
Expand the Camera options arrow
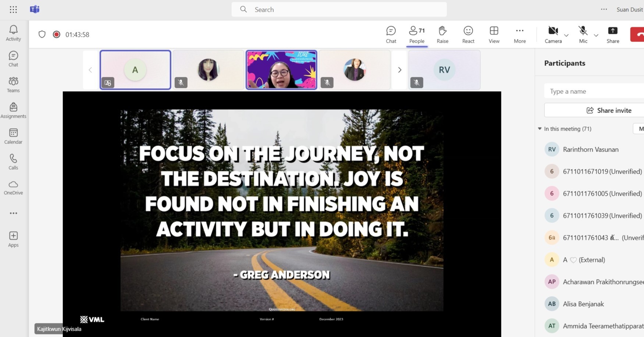tap(566, 35)
